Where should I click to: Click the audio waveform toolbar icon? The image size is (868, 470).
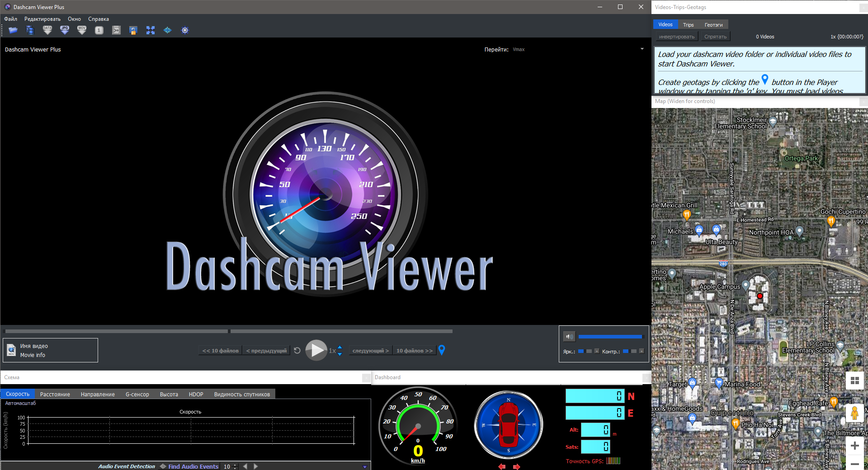click(x=168, y=30)
